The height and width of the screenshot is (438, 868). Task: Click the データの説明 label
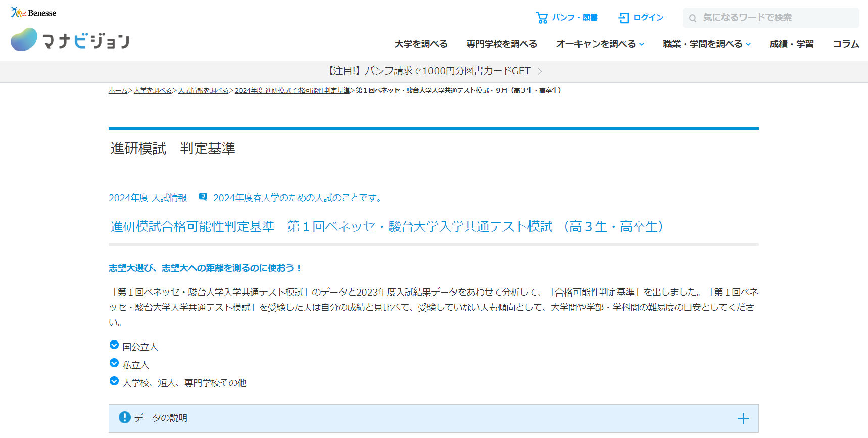point(161,418)
